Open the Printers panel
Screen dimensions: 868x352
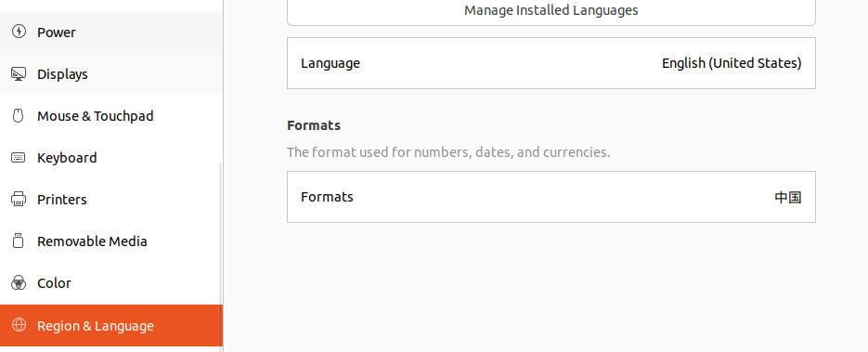point(111,200)
